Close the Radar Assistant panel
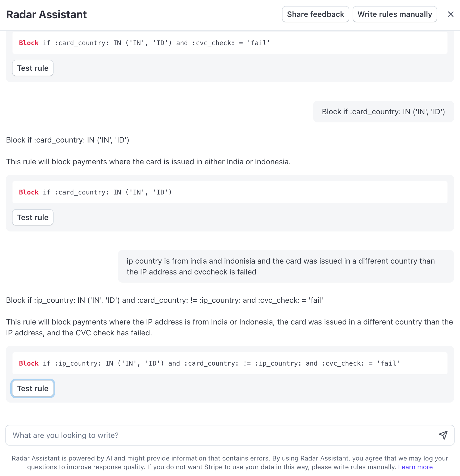Image resolution: width=460 pixels, height=476 pixels. (x=450, y=14)
